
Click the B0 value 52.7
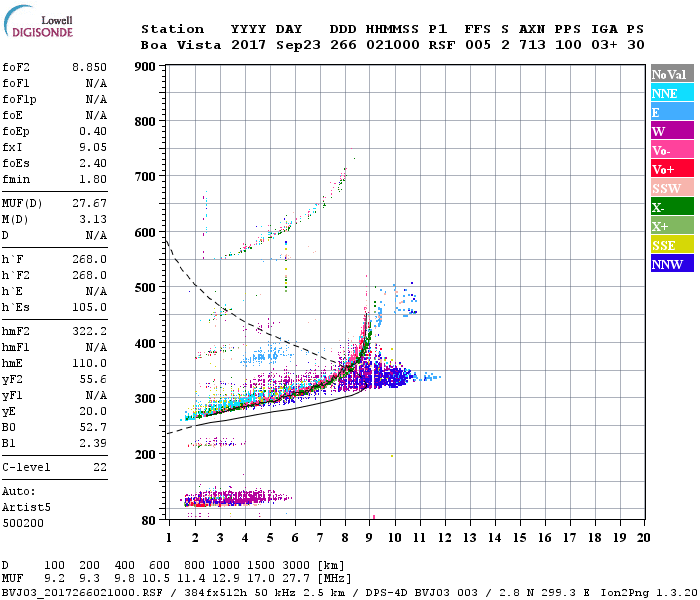coord(93,427)
